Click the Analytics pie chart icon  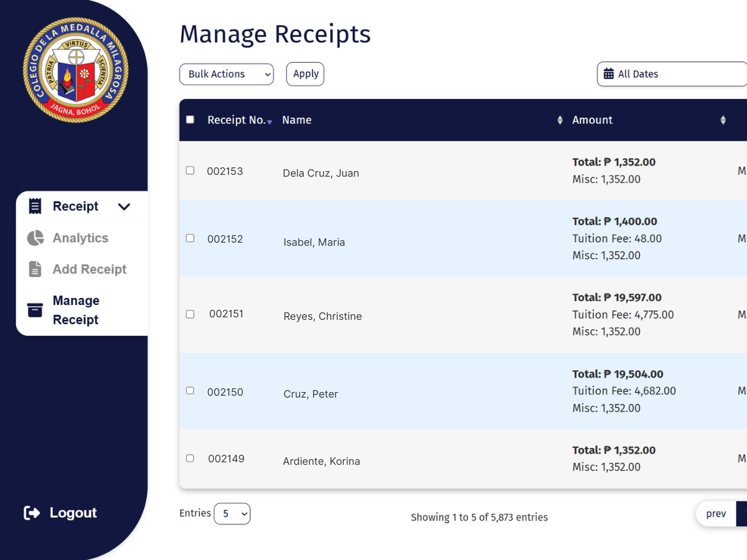35,238
